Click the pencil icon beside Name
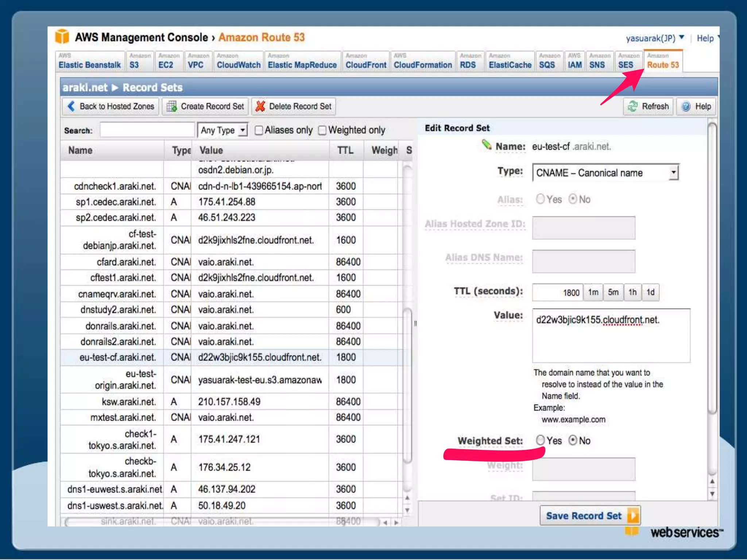The width and height of the screenshot is (747, 560). coord(487,145)
